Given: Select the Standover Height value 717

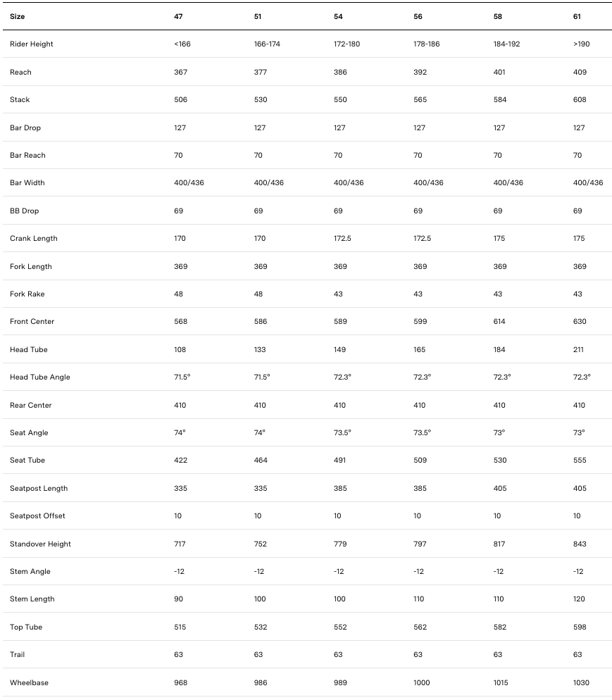Looking at the screenshot, I should [180, 544].
